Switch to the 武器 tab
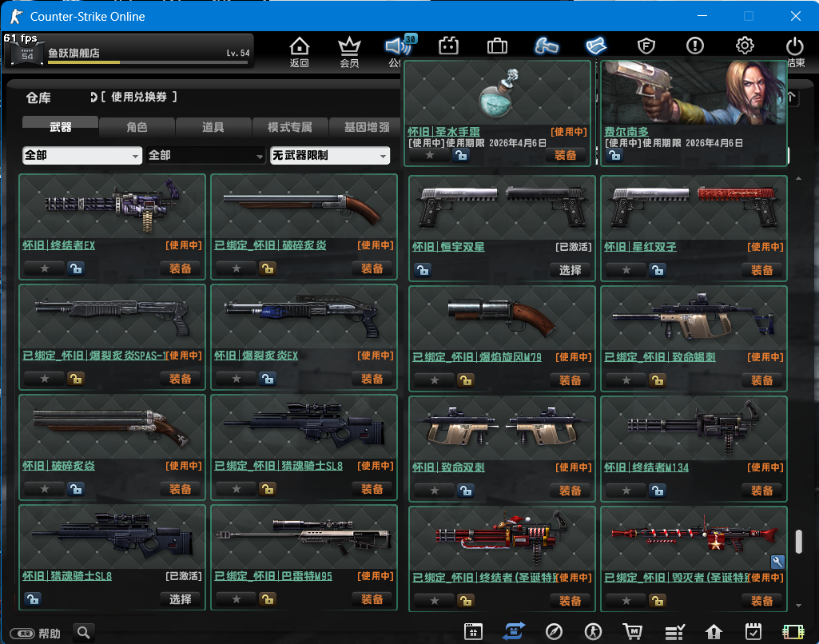 (60, 127)
